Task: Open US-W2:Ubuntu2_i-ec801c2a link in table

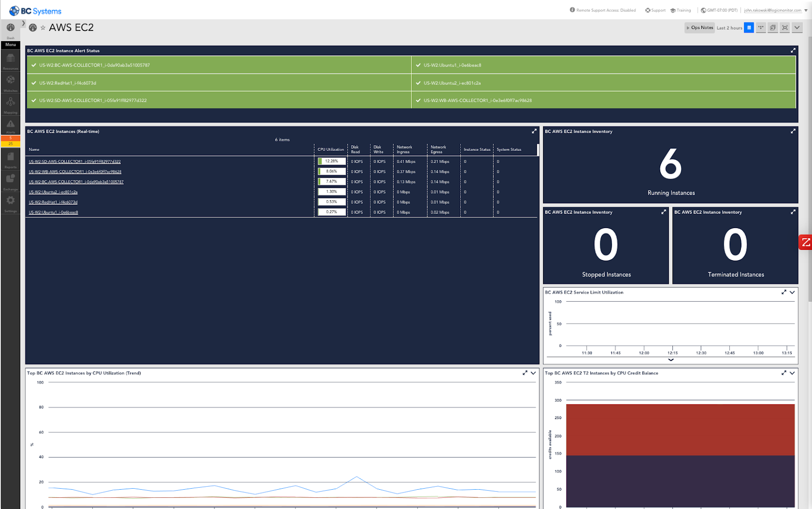Action: point(53,192)
